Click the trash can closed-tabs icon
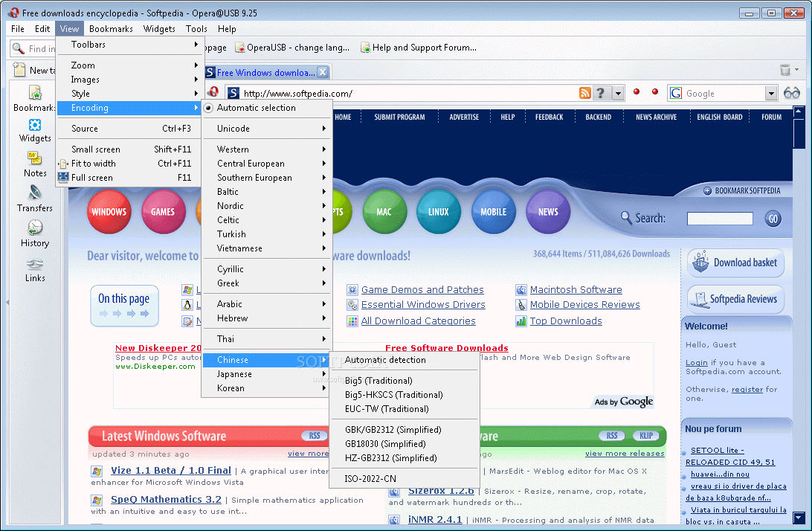Viewport: 812px width, 531px height. click(785, 69)
